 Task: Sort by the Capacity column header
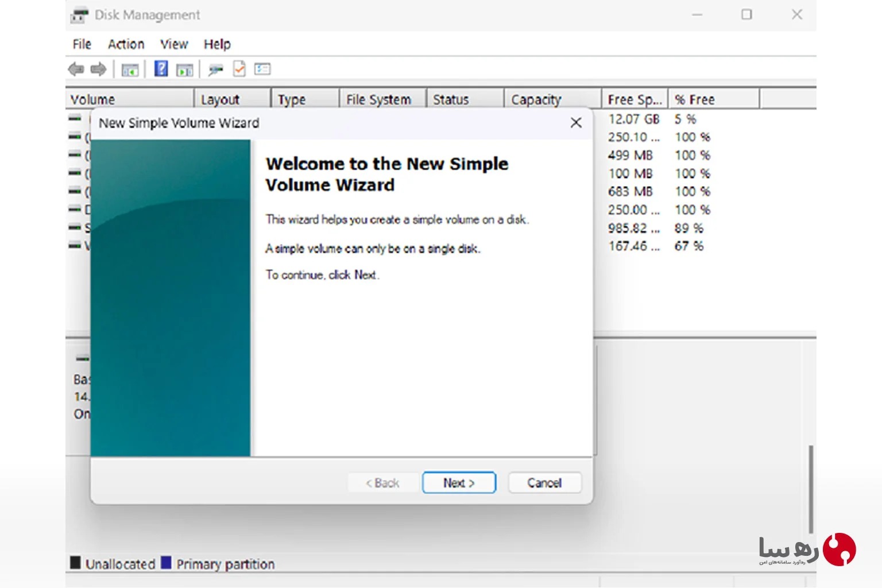click(553, 99)
